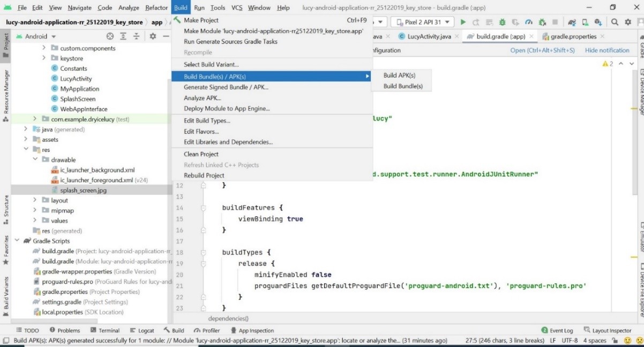Toggle the Logcat tool window
Screen dimensions: 644x347
coord(142,330)
